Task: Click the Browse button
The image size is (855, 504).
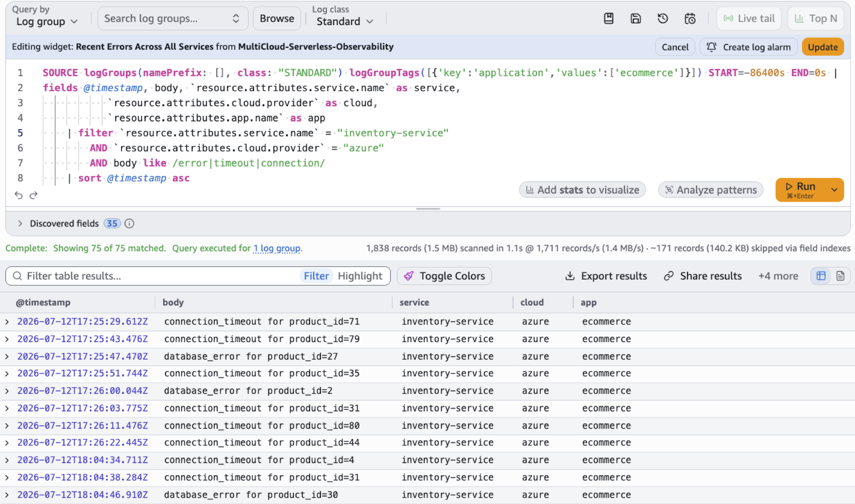Action: pyautogui.click(x=277, y=19)
